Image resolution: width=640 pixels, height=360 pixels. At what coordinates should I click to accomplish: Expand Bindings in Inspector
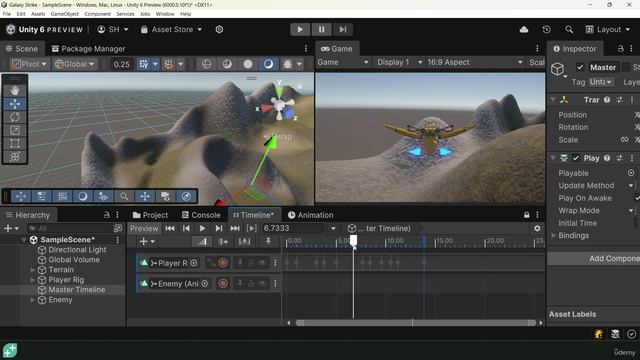click(x=554, y=236)
